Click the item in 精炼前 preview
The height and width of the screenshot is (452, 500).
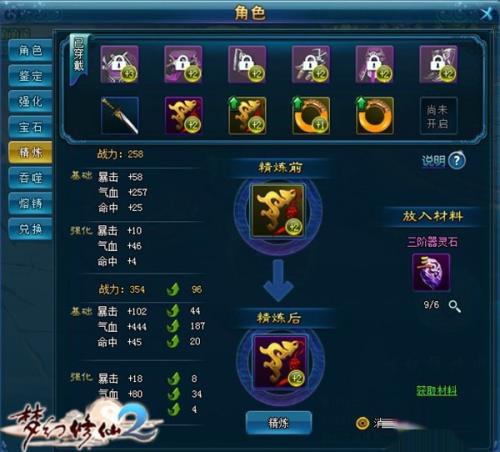click(x=278, y=211)
